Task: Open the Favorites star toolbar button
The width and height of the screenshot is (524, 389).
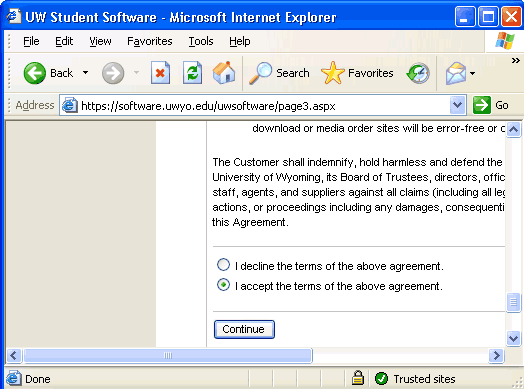Action: [x=357, y=73]
